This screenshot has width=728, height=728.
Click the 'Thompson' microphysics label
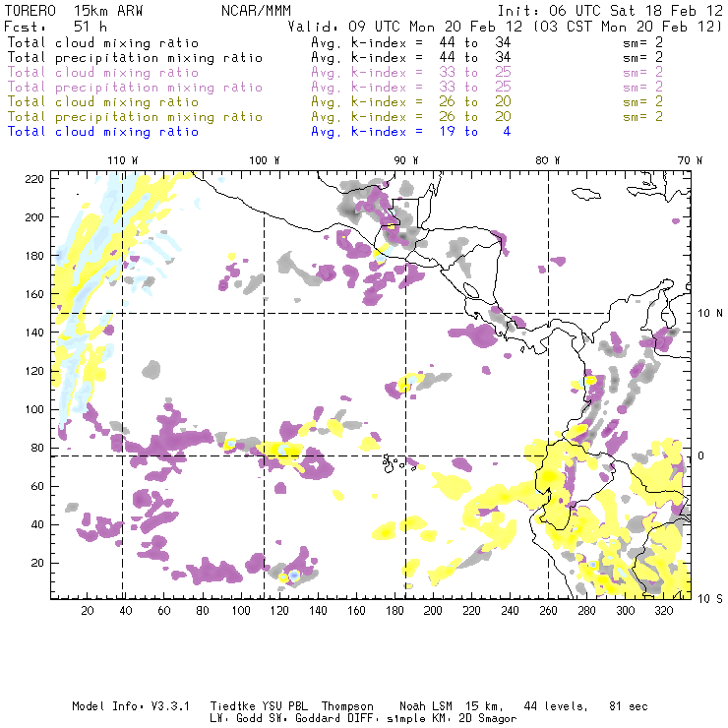tap(347, 706)
